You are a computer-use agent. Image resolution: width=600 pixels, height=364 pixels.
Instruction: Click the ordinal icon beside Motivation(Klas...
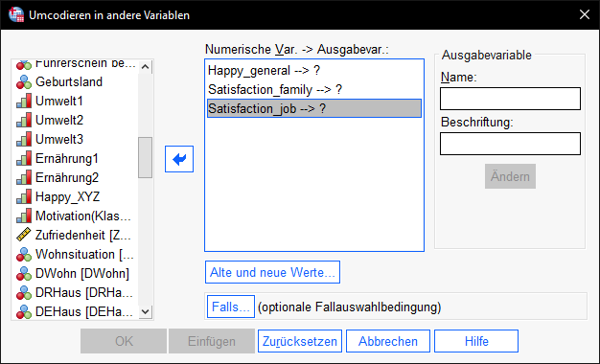pyautogui.click(x=24, y=216)
